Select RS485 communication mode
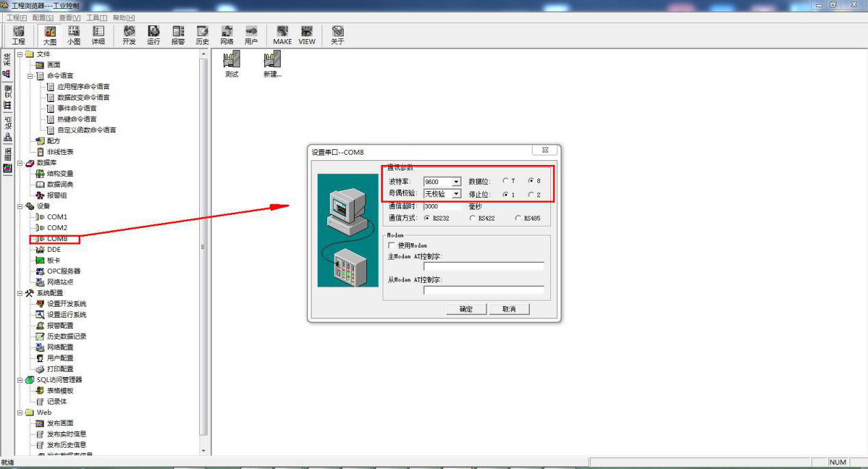This screenshot has height=469, width=868. 518,218
